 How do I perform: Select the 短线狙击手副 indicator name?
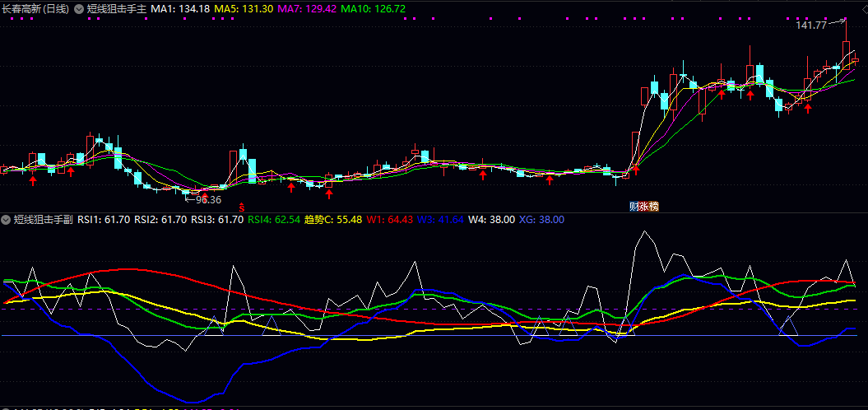(x=43, y=220)
